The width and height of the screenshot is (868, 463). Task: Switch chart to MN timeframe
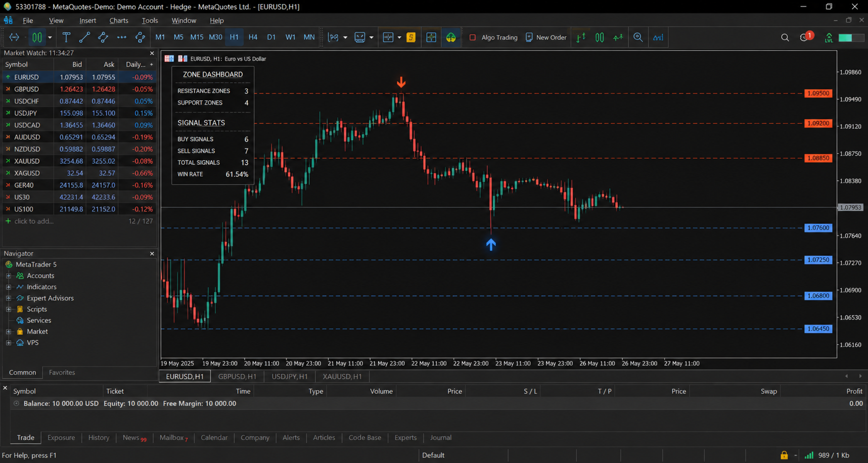click(x=309, y=37)
